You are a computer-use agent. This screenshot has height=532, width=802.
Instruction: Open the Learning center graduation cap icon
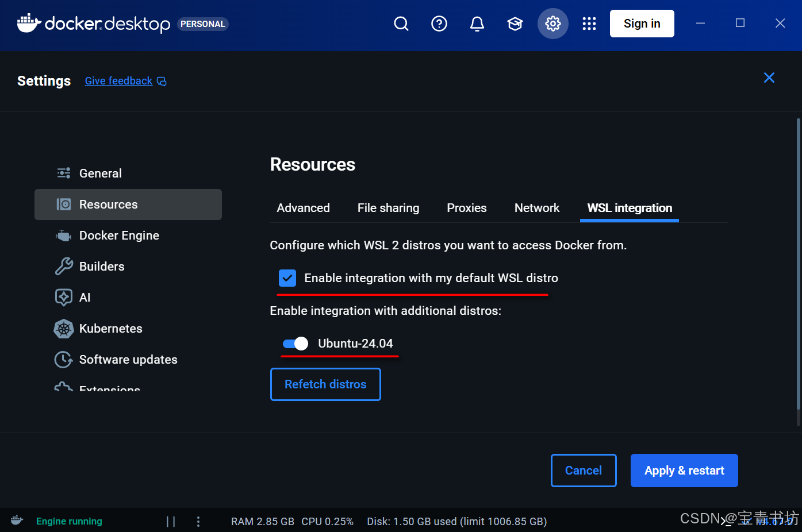(515, 24)
